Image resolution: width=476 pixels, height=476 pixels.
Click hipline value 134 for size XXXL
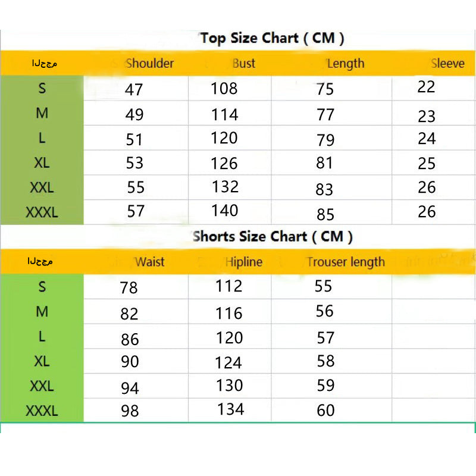tap(230, 409)
